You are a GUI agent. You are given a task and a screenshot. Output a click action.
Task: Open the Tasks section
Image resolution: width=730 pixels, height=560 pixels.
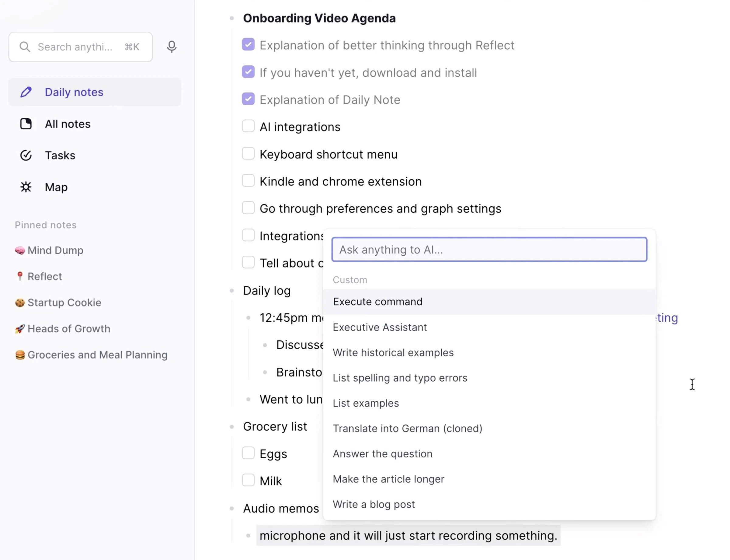coord(60,155)
